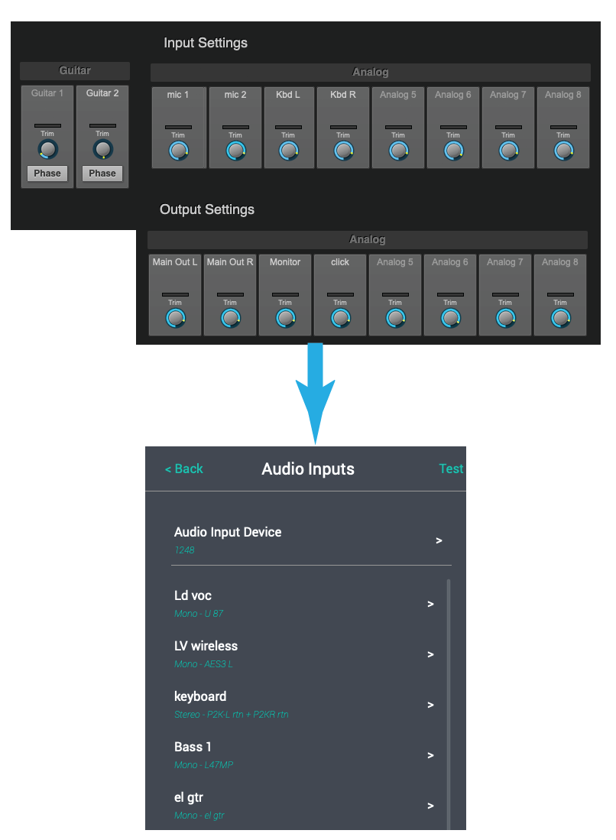Click the output Analog 6 trim knob
The height and width of the screenshot is (840, 616).
coord(450,318)
